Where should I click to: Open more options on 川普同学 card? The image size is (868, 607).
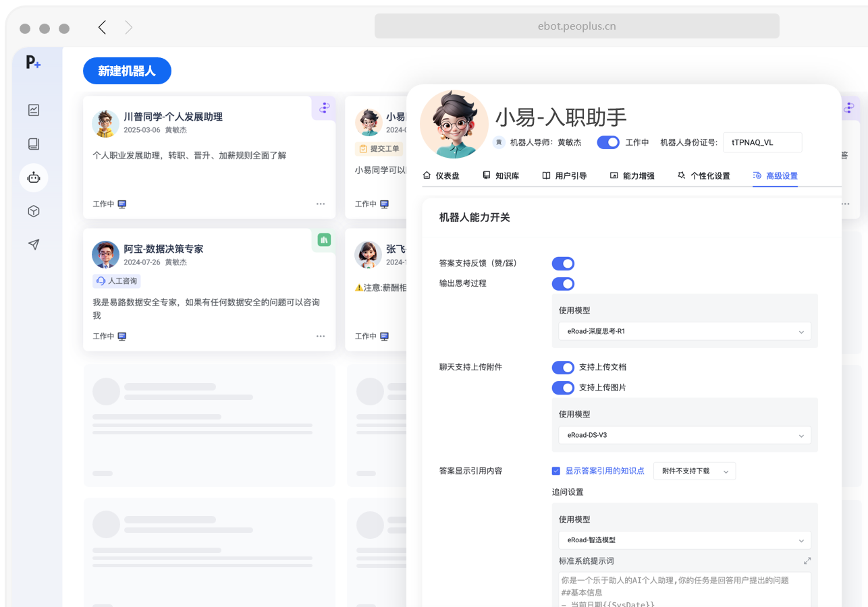coord(321,204)
